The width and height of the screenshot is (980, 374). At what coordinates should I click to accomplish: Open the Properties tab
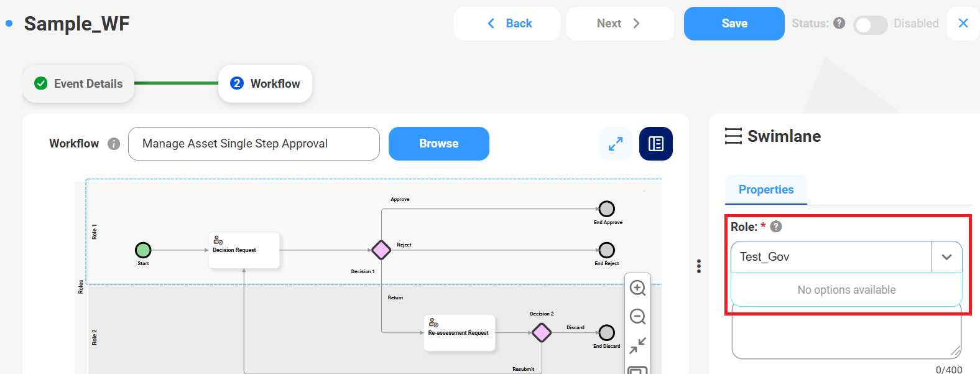(x=766, y=190)
